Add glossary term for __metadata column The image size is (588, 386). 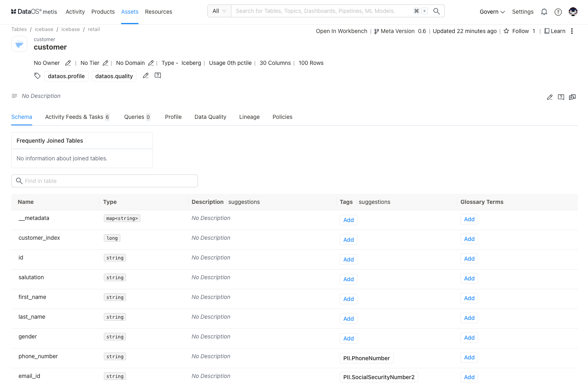[x=469, y=219]
